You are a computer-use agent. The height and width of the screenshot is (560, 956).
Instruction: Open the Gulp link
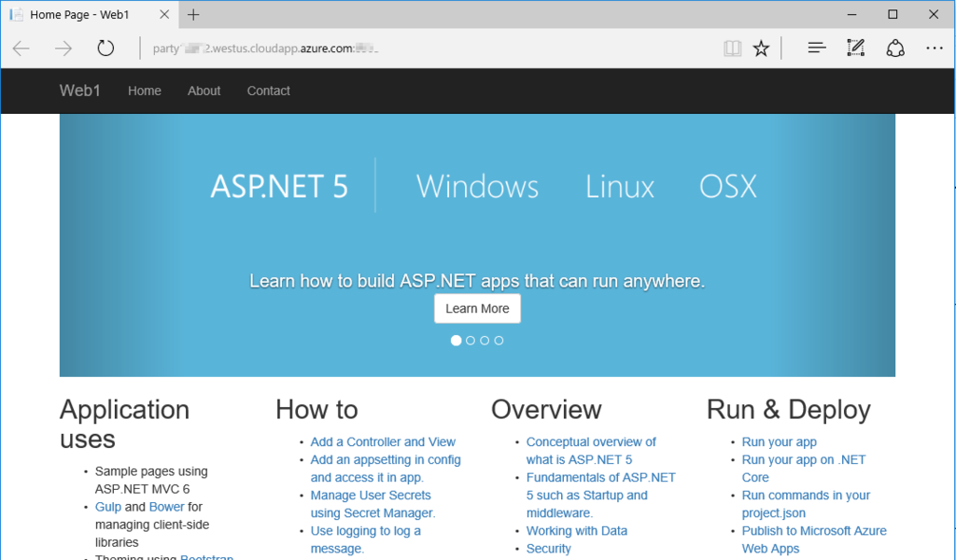tap(108, 507)
